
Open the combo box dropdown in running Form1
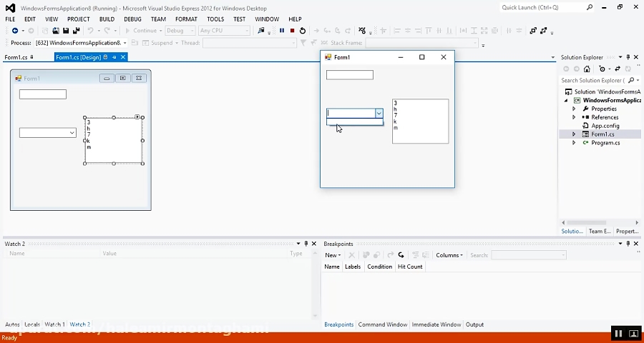379,114
